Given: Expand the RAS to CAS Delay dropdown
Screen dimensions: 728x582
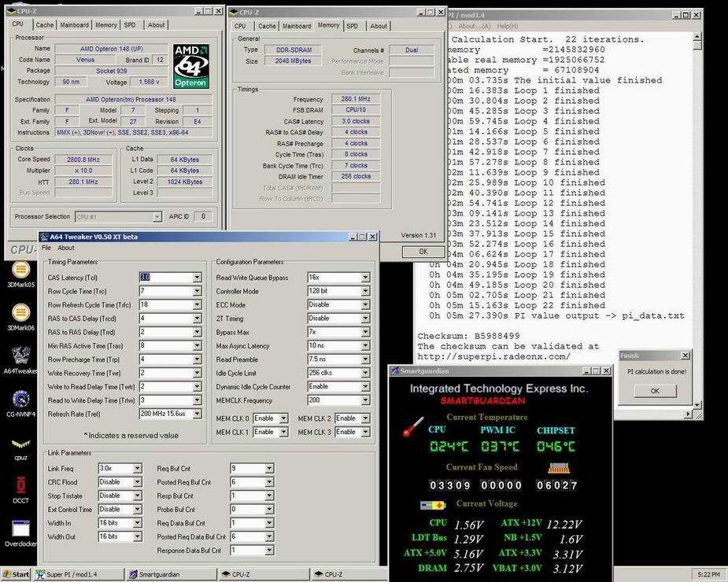Looking at the screenshot, I should (x=198, y=319).
